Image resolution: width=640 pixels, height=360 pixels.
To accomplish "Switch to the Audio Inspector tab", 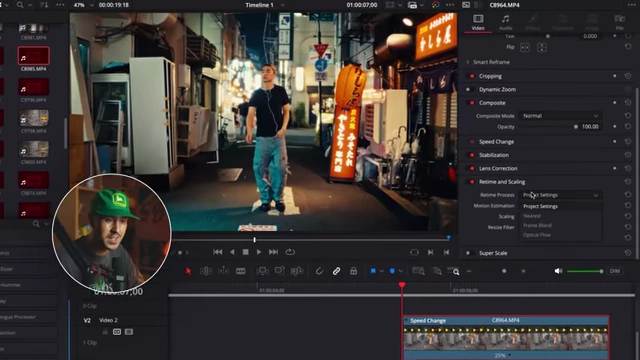I will [x=505, y=22].
